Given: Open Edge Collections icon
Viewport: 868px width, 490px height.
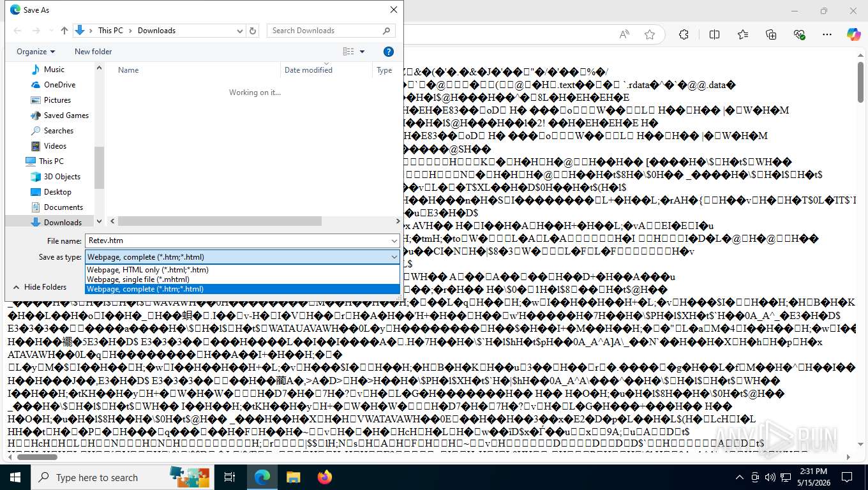Looking at the screenshot, I should (771, 34).
